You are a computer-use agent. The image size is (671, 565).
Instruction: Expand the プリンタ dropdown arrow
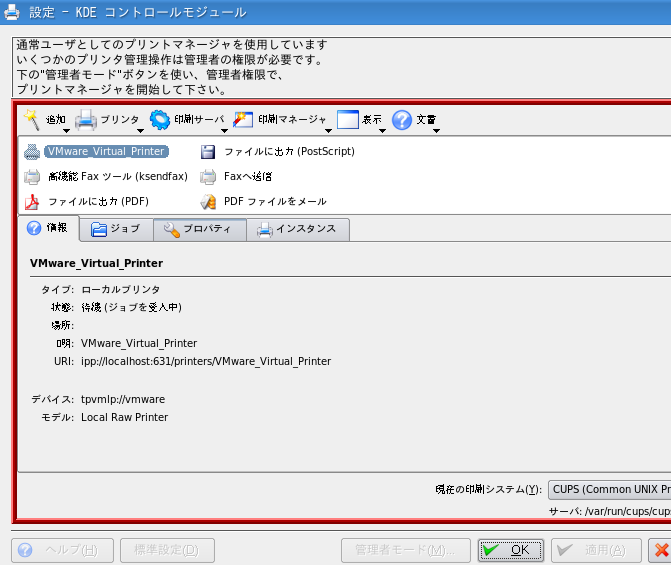click(140, 131)
